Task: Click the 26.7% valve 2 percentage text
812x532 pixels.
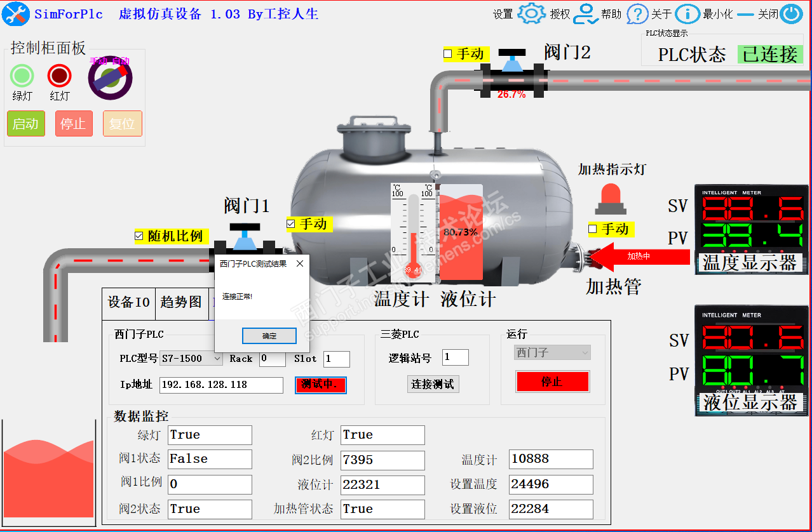Action: click(511, 94)
